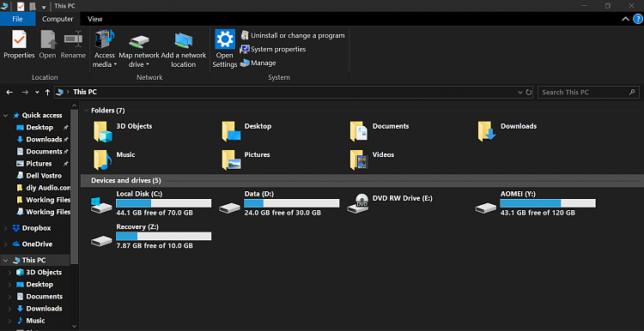The height and width of the screenshot is (331, 644).
Task: Switch to the Computer ribbon tab
Action: click(x=58, y=19)
